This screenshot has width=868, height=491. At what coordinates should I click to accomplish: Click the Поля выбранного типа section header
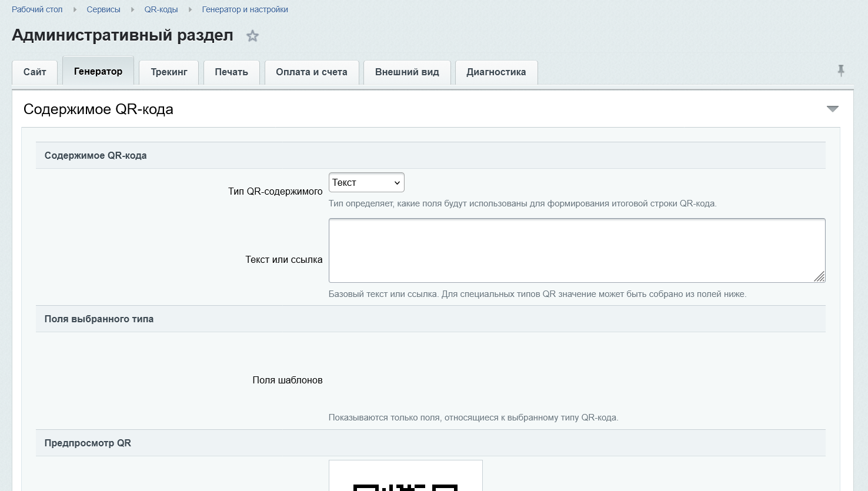(x=430, y=319)
